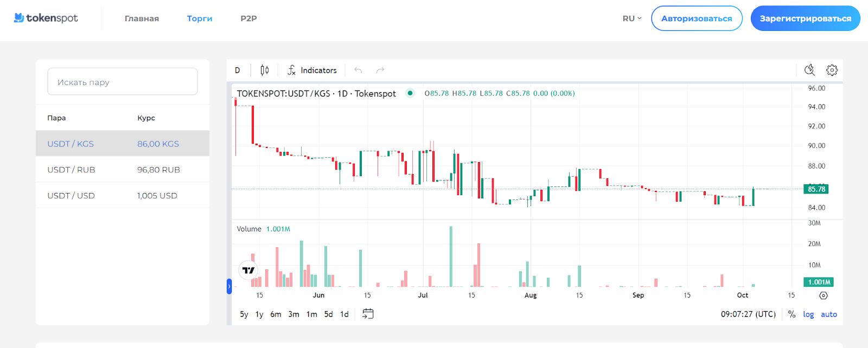Open the candlestick chart style selector
Screen dimensions: 868x348
point(264,70)
